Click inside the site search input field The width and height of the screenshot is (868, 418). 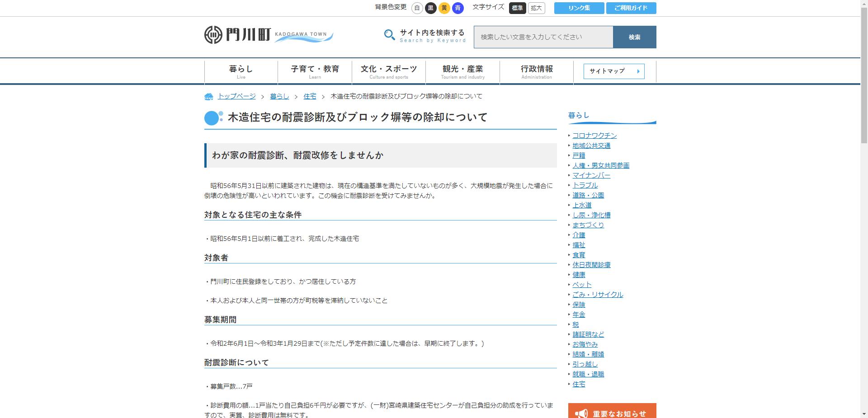pos(542,37)
